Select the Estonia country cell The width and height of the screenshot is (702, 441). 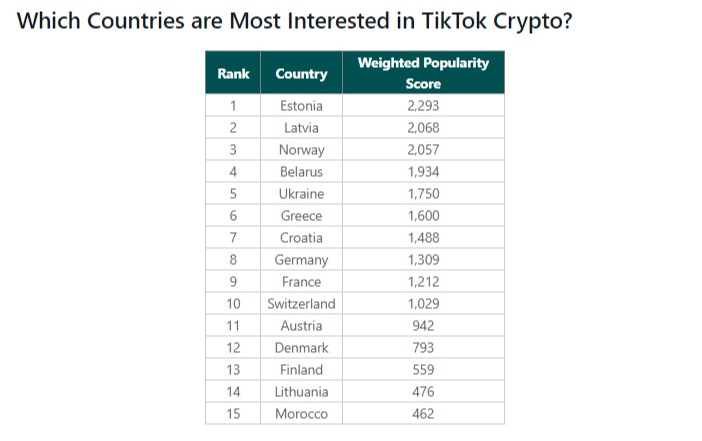(301, 106)
